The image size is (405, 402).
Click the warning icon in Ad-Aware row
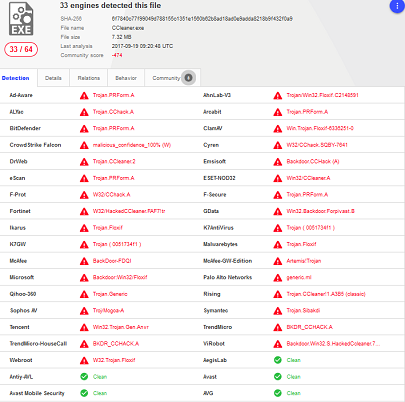coord(84,96)
